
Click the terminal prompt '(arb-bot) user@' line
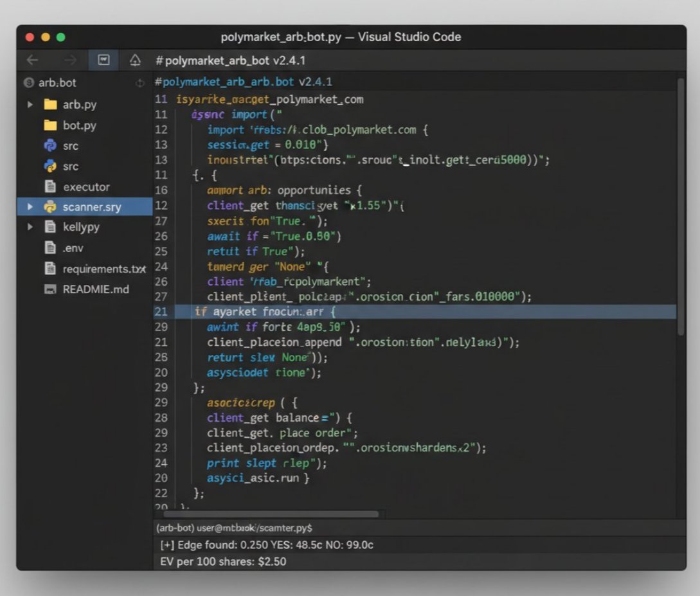(234, 528)
